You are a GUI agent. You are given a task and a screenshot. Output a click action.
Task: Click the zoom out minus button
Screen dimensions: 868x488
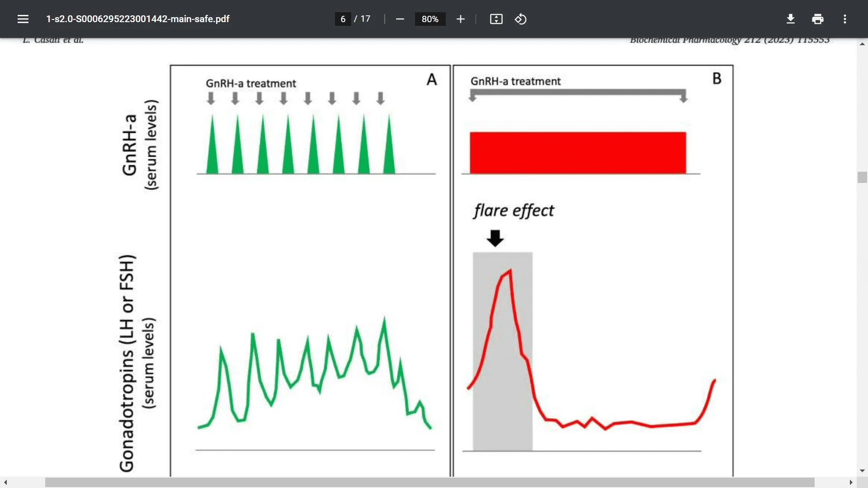(x=400, y=19)
